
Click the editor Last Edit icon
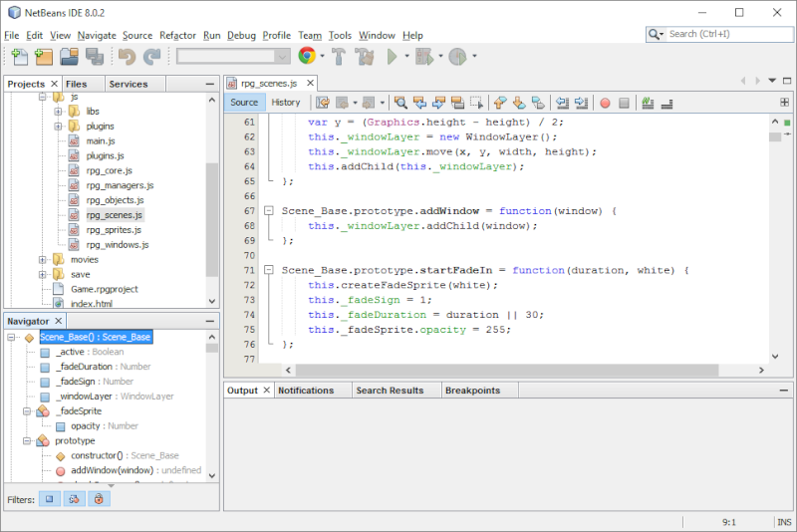click(x=323, y=104)
